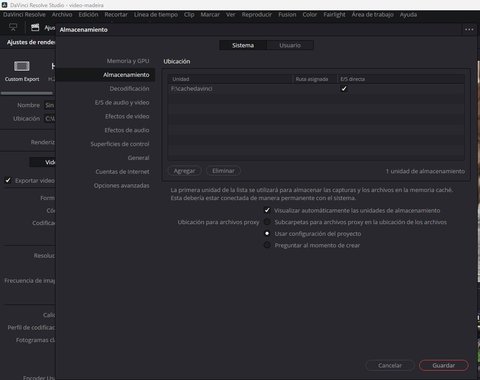480x380 pixels.
Task: Open the Fairlight menu
Action: tap(334, 15)
